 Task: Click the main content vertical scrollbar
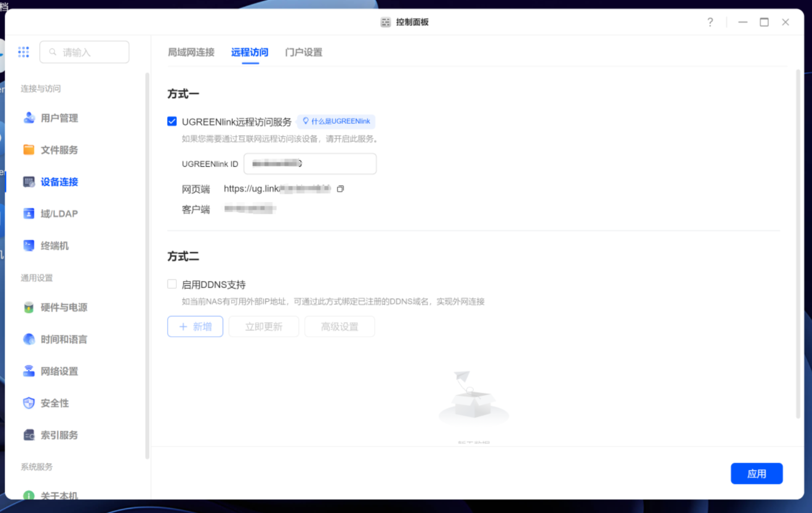click(798, 244)
